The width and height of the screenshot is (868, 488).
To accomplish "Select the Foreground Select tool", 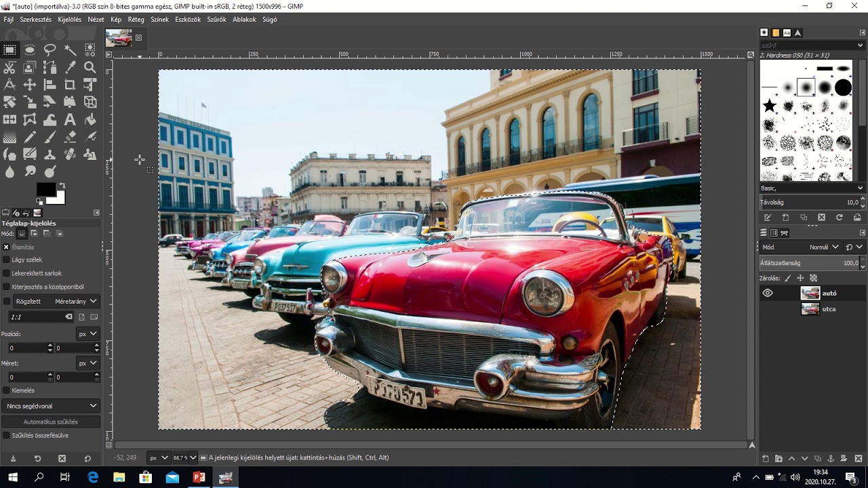I will pos(30,67).
